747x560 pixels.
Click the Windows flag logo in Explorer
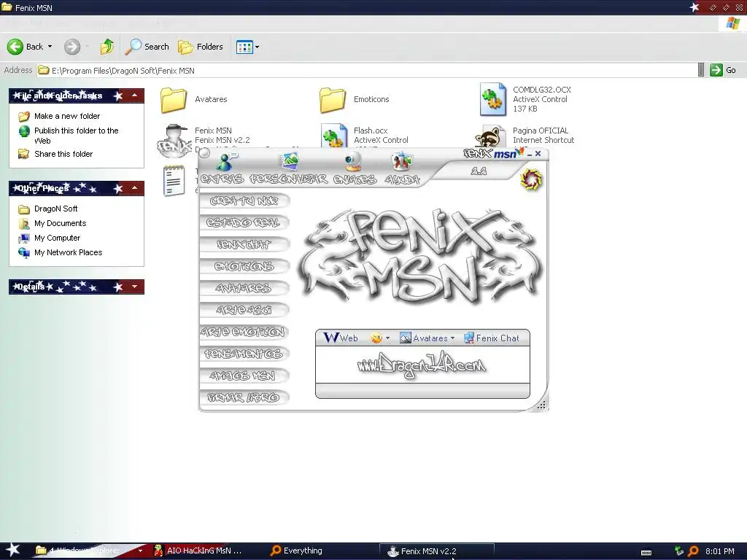[732, 23]
